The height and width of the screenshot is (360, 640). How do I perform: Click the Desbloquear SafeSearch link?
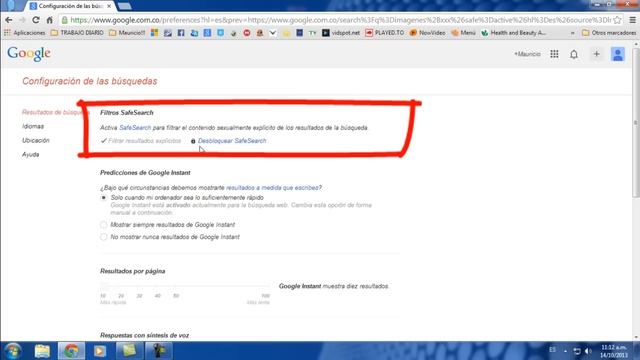point(232,141)
